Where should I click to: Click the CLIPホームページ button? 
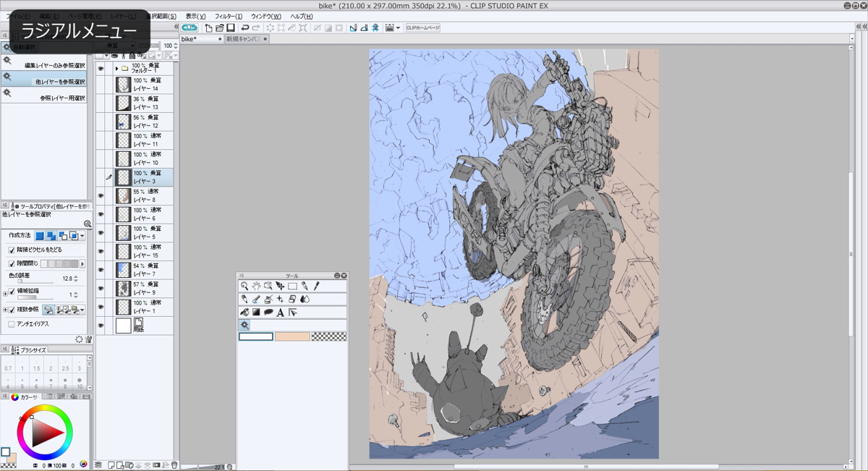point(423,28)
